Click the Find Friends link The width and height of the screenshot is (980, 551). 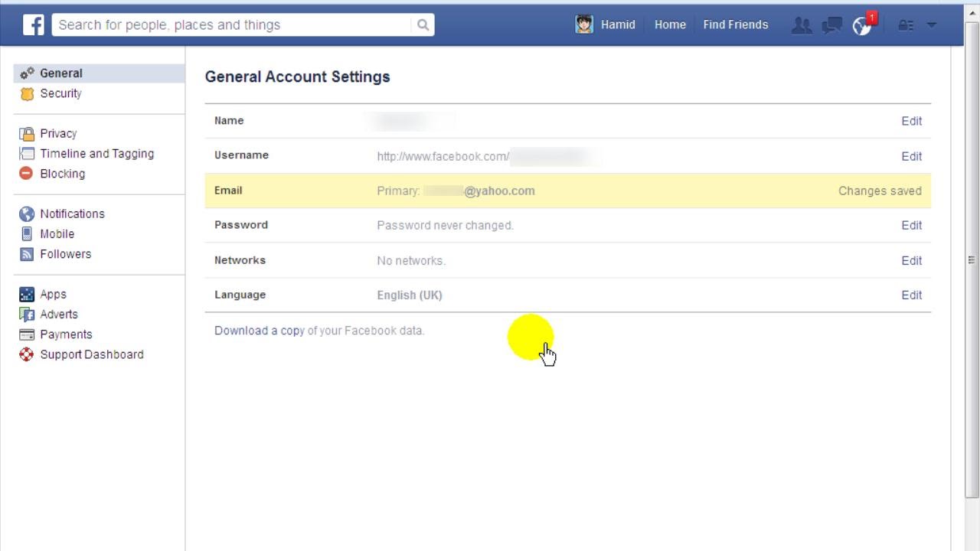[x=735, y=24]
